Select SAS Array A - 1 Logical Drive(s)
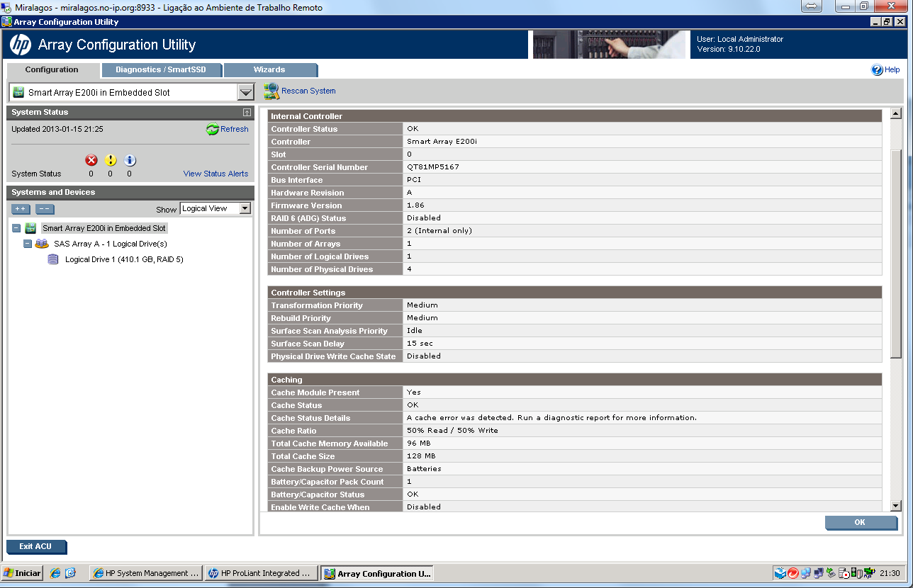This screenshot has width=913, height=588. pos(111,244)
